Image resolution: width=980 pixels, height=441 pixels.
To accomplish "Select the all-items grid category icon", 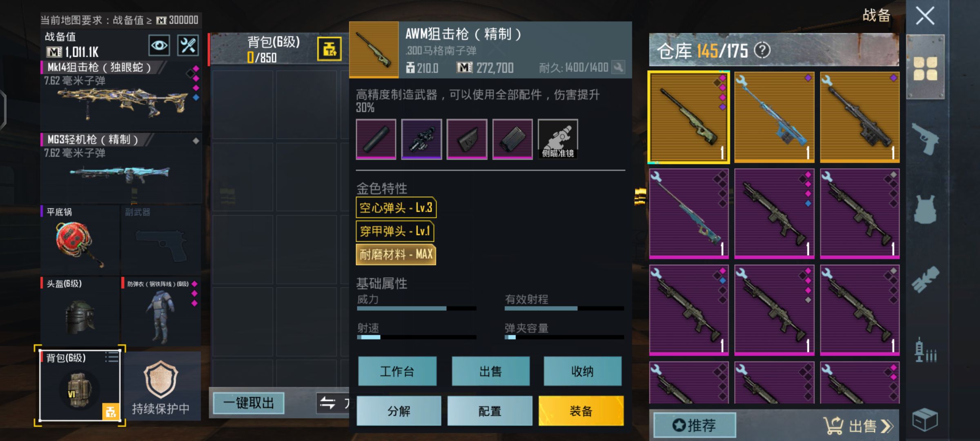I will [x=925, y=68].
